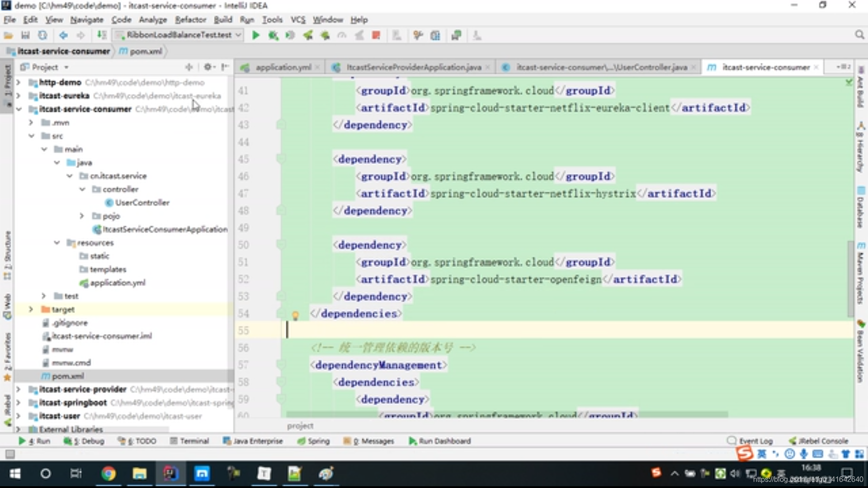Open the Project view mode dropdown
Viewport: 868px width, 488px height.
point(66,67)
